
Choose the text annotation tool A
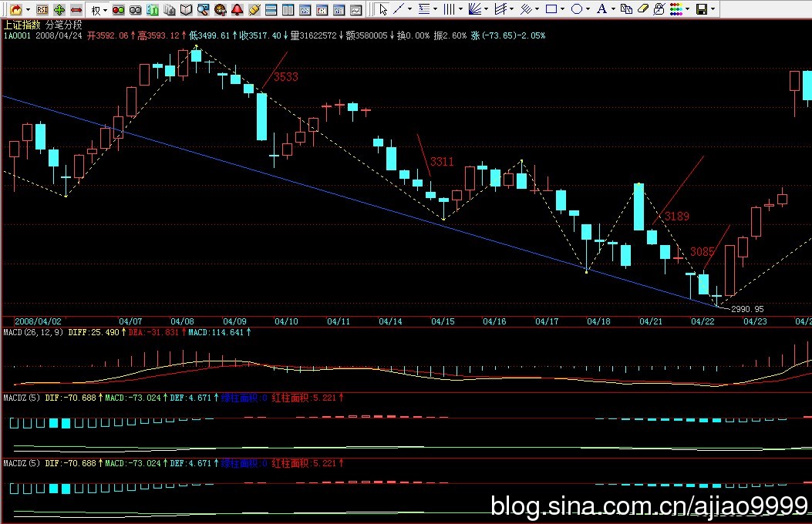pyautogui.click(x=601, y=9)
